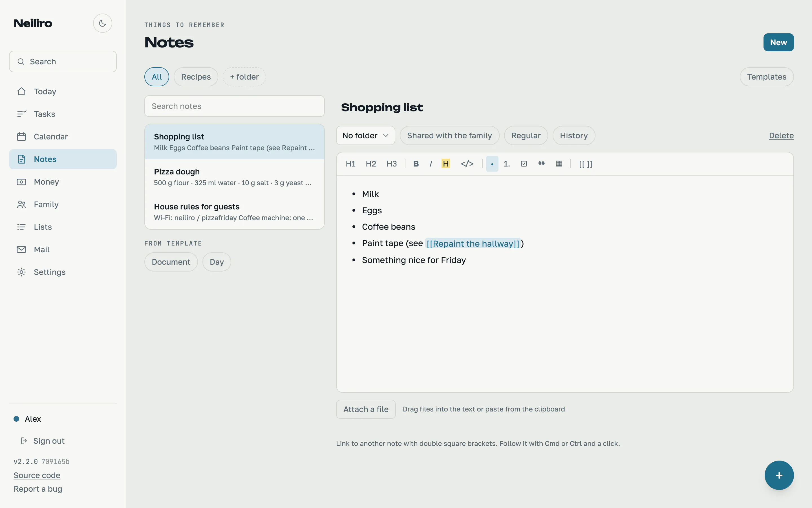
Task: Toggle dark mode moon icon
Action: pos(102,23)
